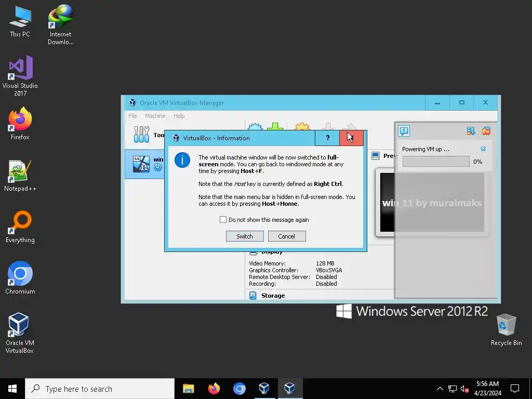
Task: Open Visual Studio 2017 desktop shortcut
Action: pyautogui.click(x=20, y=76)
